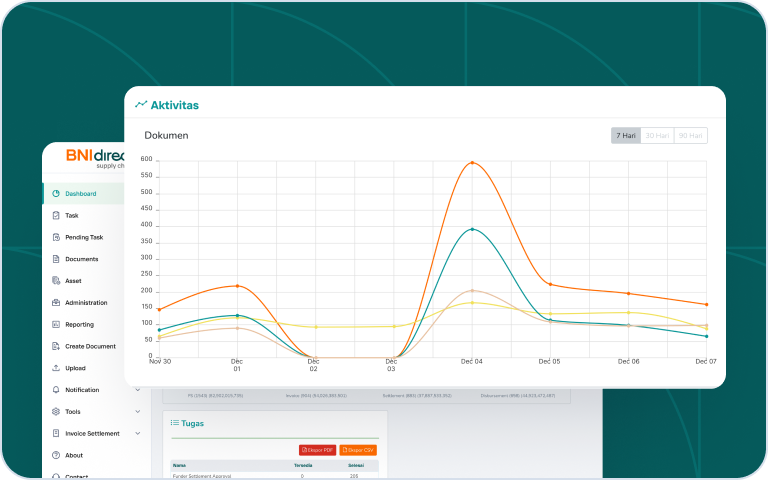
Task: Click the Reporting chart icon
Action: pyautogui.click(x=56, y=325)
